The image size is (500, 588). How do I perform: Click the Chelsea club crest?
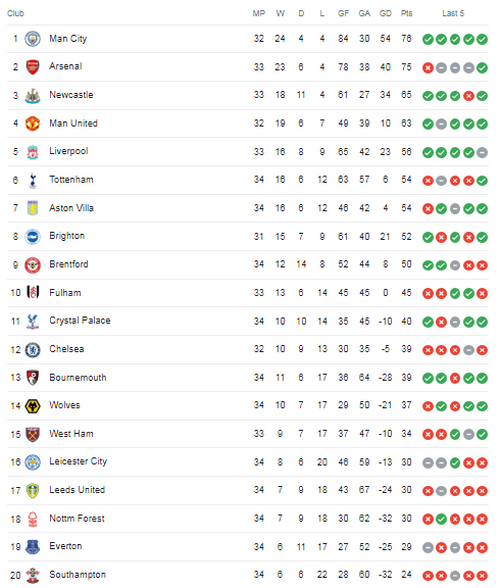tap(33, 350)
